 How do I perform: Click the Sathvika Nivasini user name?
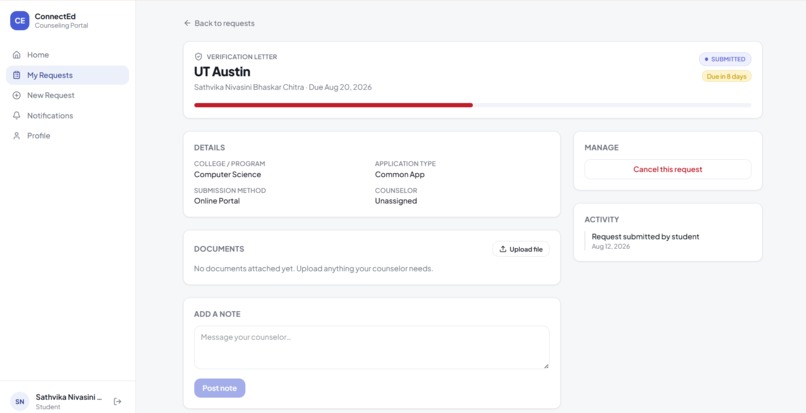coord(69,398)
